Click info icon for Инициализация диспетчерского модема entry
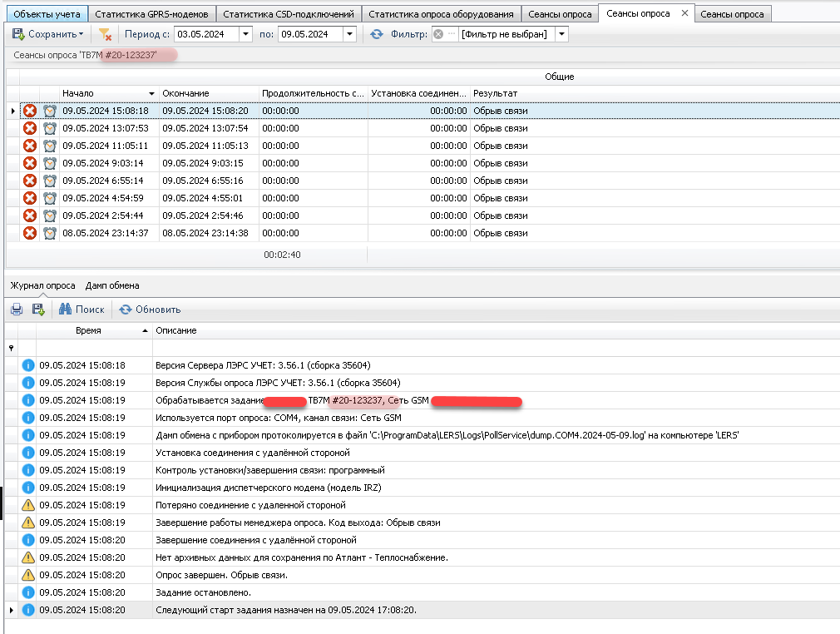840x634 pixels. tap(27, 488)
